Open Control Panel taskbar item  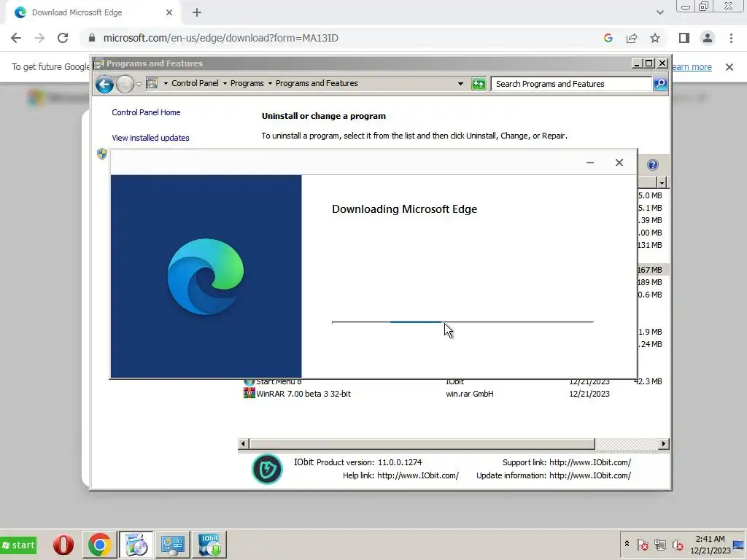172,545
